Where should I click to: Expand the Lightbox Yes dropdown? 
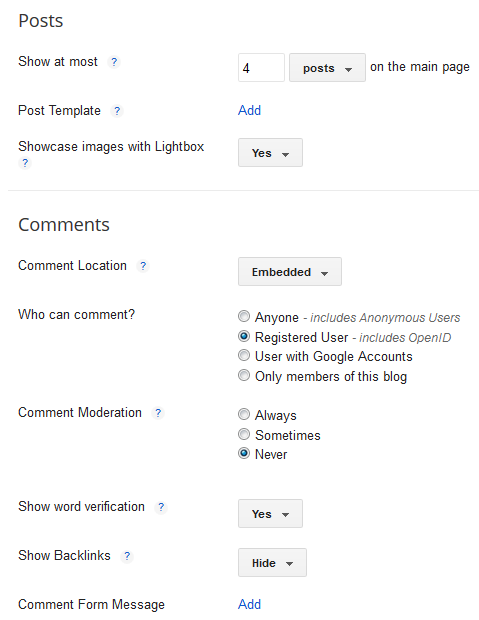tap(270, 153)
